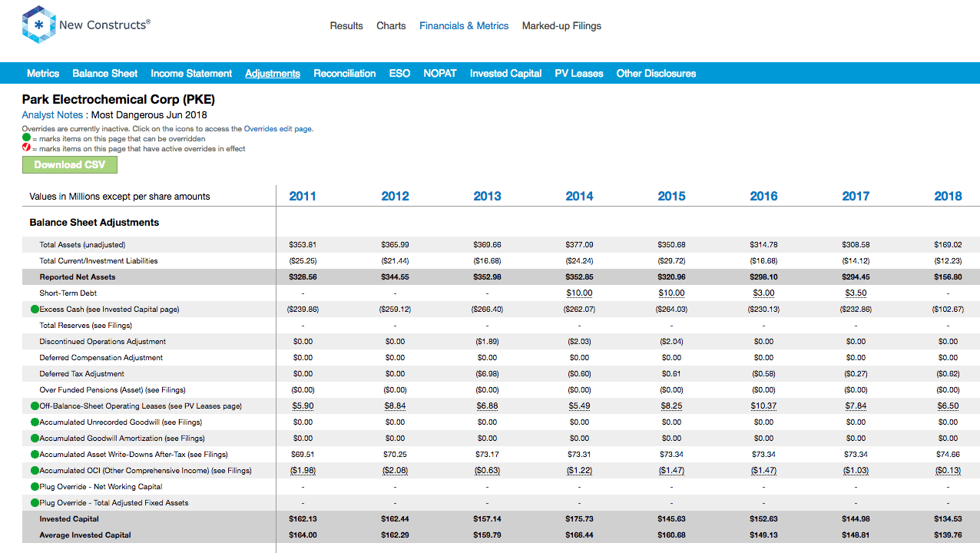The height and width of the screenshot is (553, 980).
Task: Open the Analyst Notes link
Action: 52,114
